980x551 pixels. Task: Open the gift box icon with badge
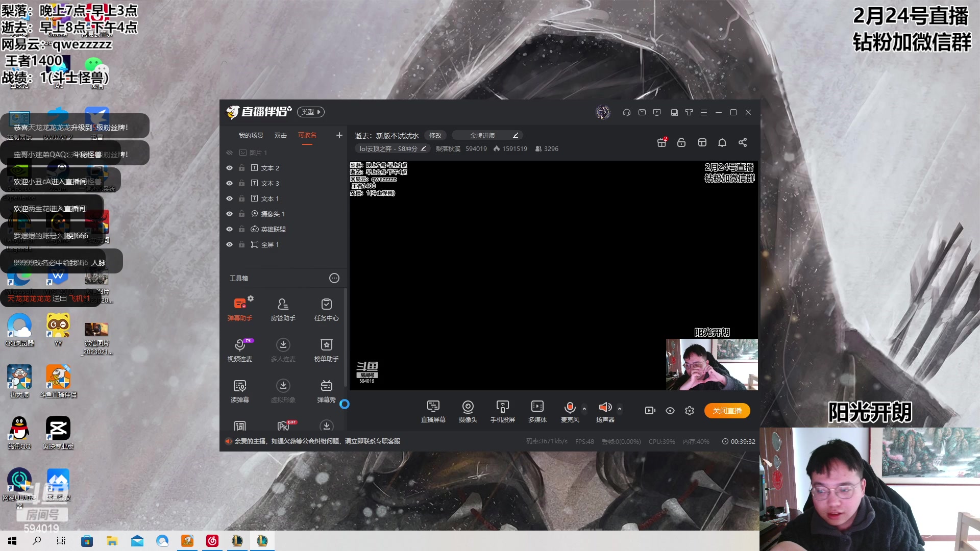[661, 142]
